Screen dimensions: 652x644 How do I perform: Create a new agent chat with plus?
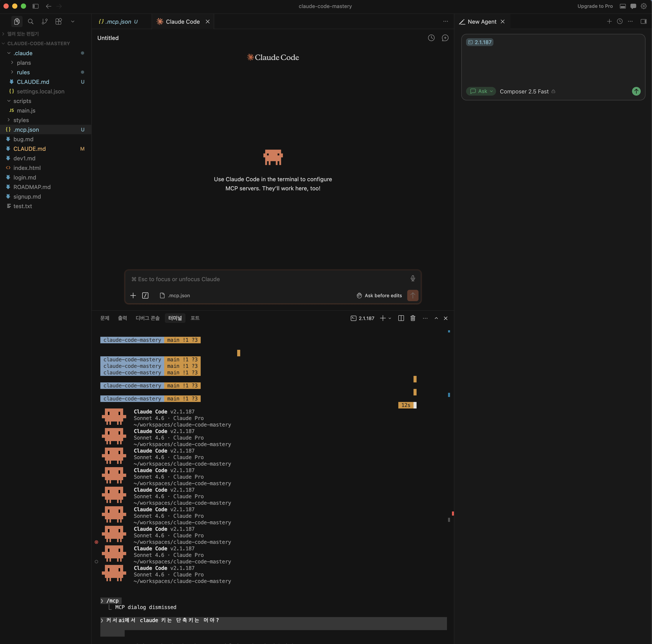(609, 22)
